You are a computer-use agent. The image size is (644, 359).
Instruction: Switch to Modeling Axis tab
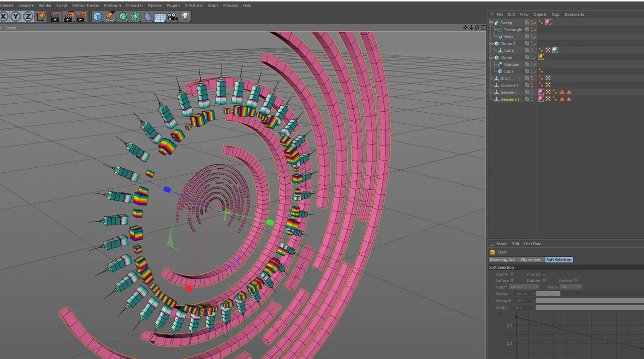coord(503,260)
